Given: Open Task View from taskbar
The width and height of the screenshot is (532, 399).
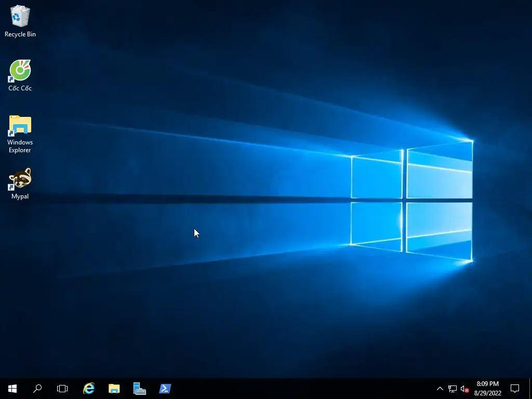Looking at the screenshot, I should pyautogui.click(x=62, y=389).
